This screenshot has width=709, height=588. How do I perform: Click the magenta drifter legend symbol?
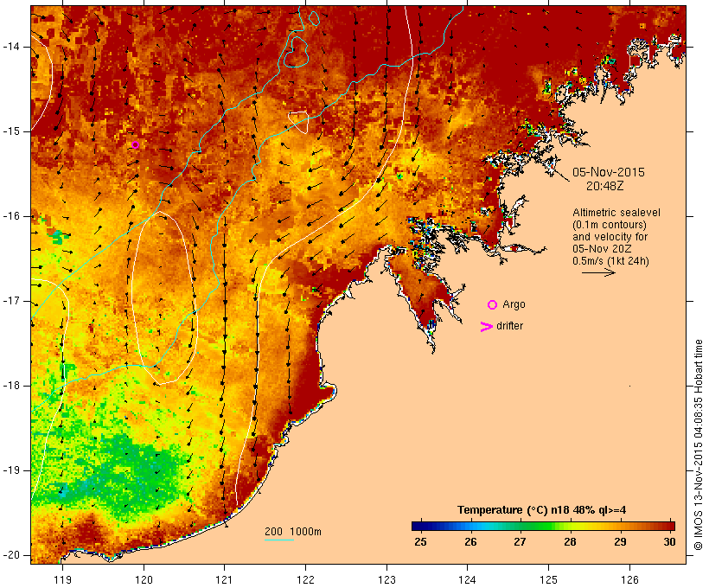(486, 327)
